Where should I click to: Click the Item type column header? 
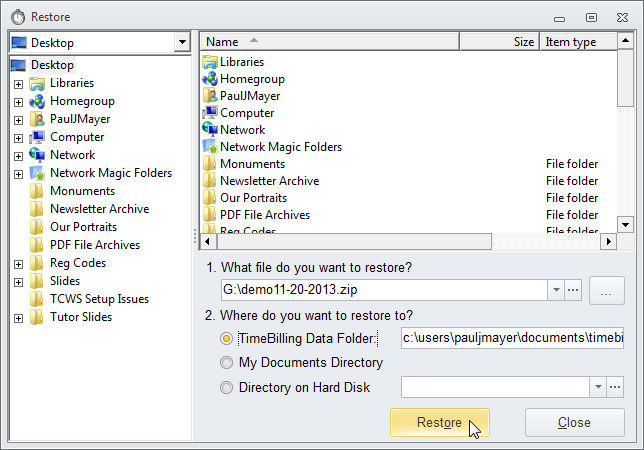pos(576,42)
